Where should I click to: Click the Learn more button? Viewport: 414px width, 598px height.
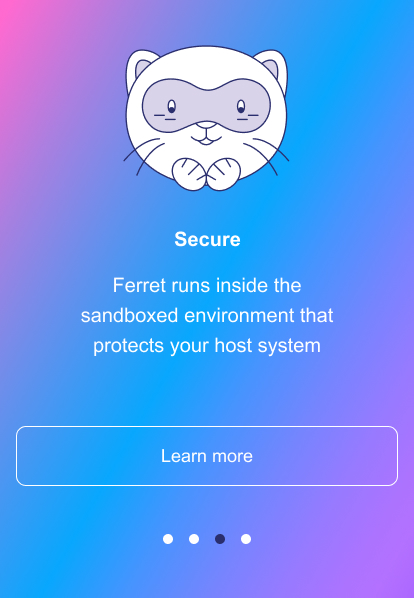pyautogui.click(x=207, y=456)
